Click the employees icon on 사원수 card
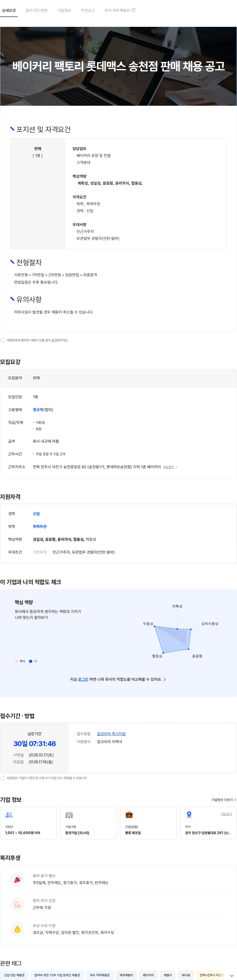The image size is (237, 980). (x=10, y=815)
